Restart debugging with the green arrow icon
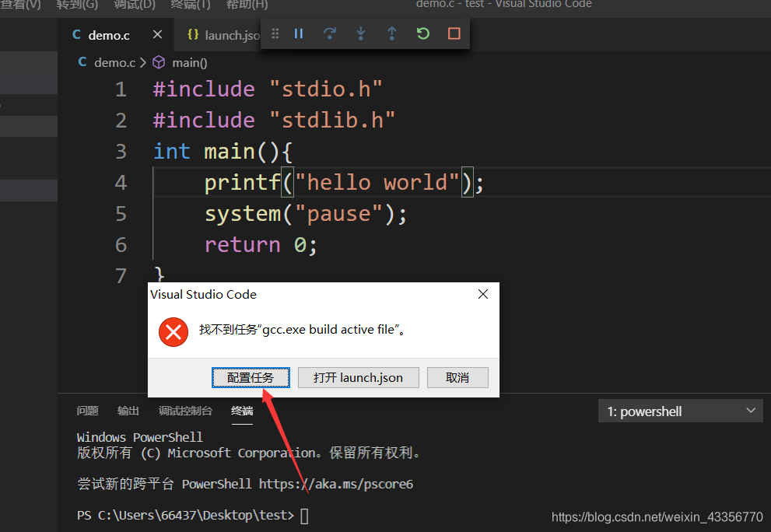Viewport: 771px width, 532px height. 423,33
